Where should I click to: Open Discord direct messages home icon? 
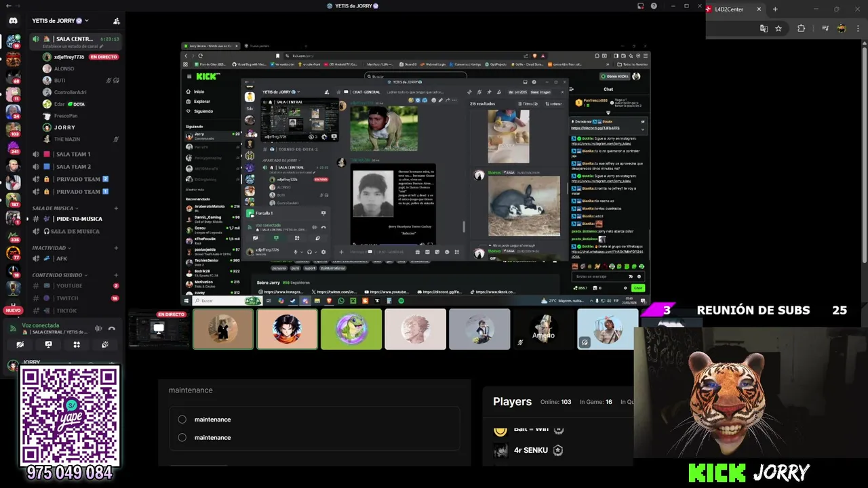(13, 20)
